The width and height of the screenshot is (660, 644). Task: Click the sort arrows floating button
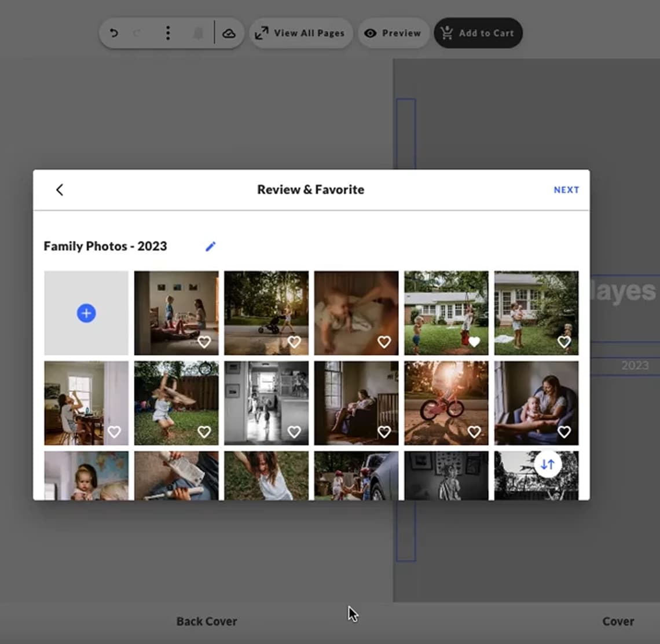[x=548, y=464]
